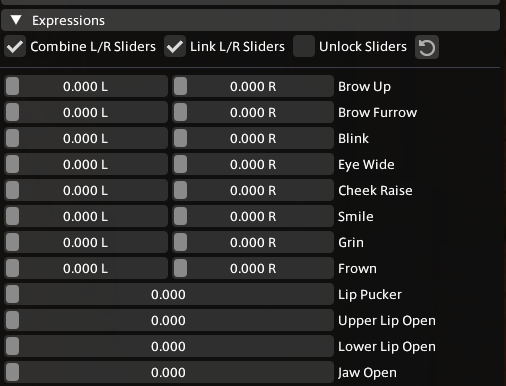
Task: Click the Grin right slider
Action: (253, 242)
